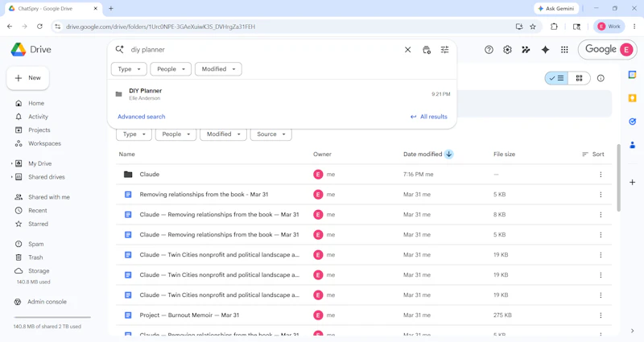Image resolution: width=644 pixels, height=342 pixels.
Task: Open Drive Settings gear
Action: 507,50
